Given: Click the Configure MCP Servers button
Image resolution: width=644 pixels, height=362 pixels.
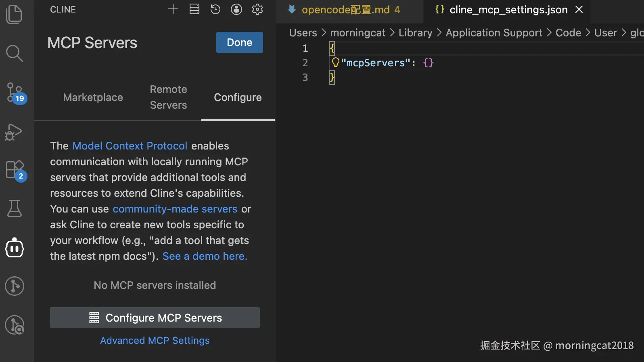Looking at the screenshot, I should 155,318.
